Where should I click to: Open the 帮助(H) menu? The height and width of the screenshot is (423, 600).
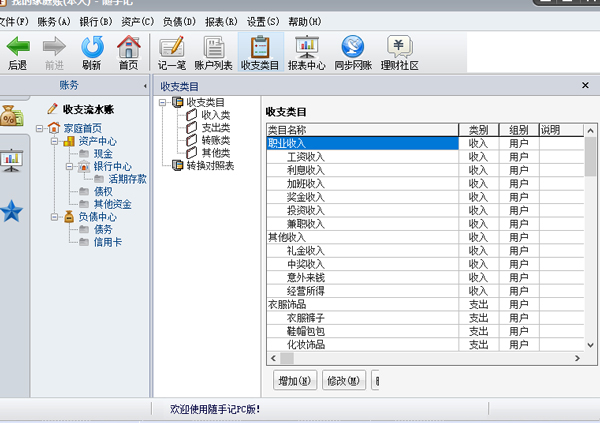[x=305, y=22]
